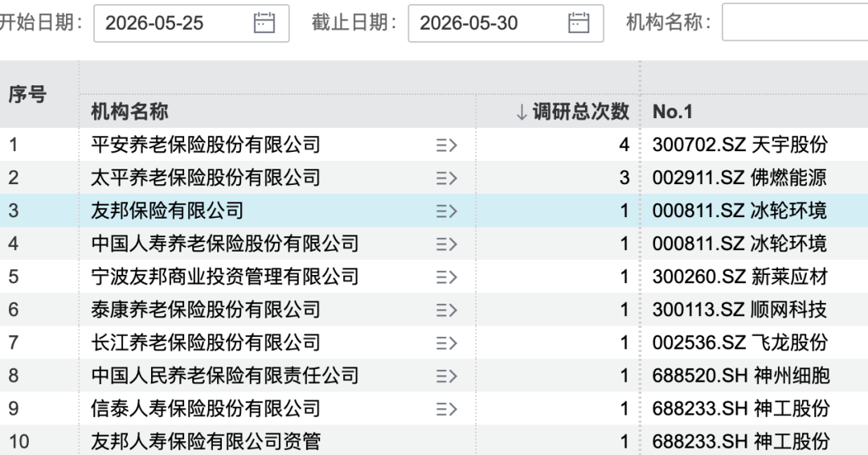Click the No.1 column header

673,111
